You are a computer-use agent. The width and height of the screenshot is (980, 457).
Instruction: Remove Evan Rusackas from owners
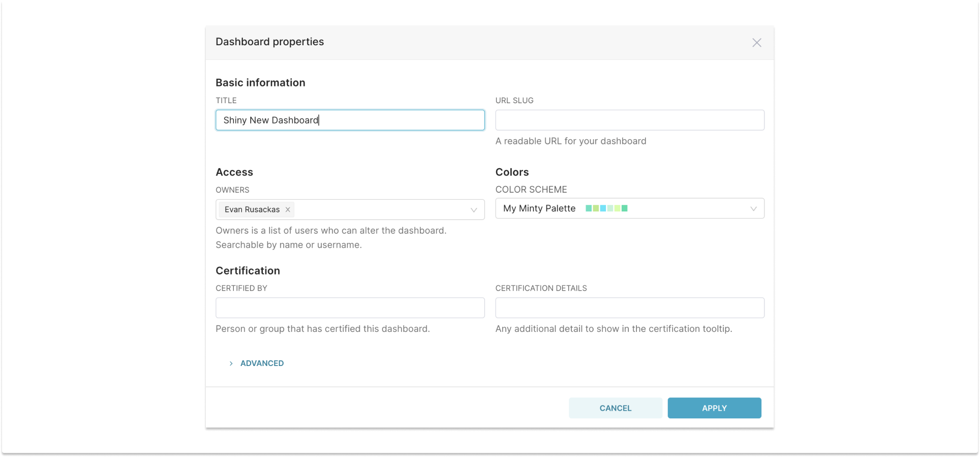point(288,209)
